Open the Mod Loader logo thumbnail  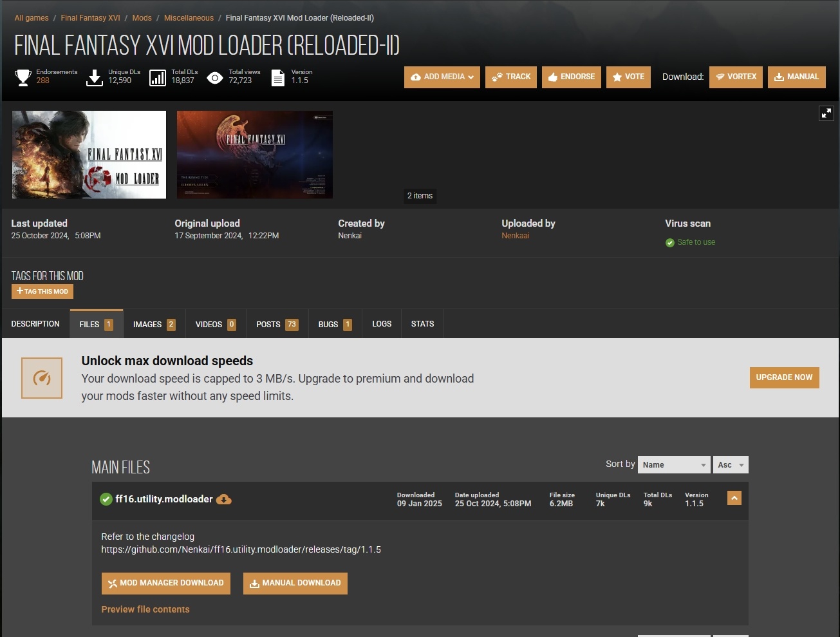point(89,155)
